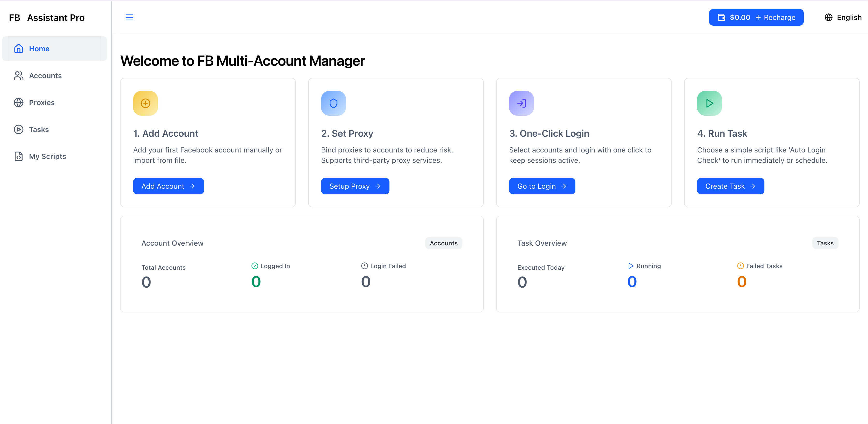Click the purple One-Click Login icon
The height and width of the screenshot is (424, 868).
click(521, 103)
